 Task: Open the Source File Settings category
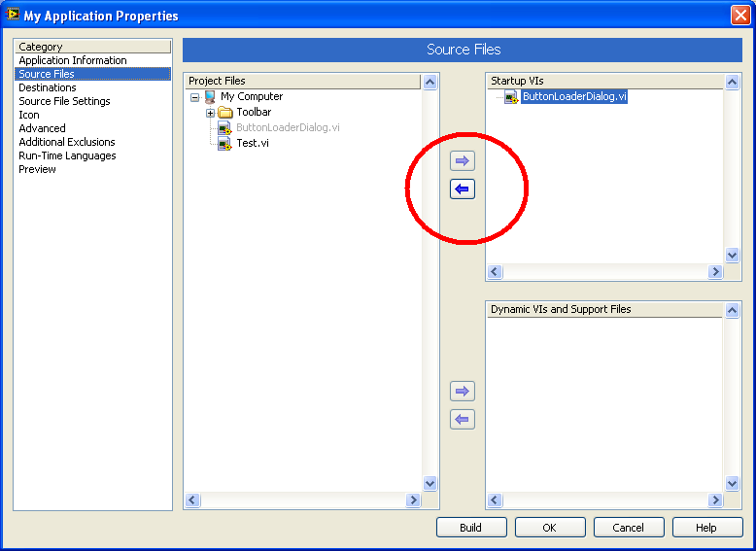pos(64,101)
